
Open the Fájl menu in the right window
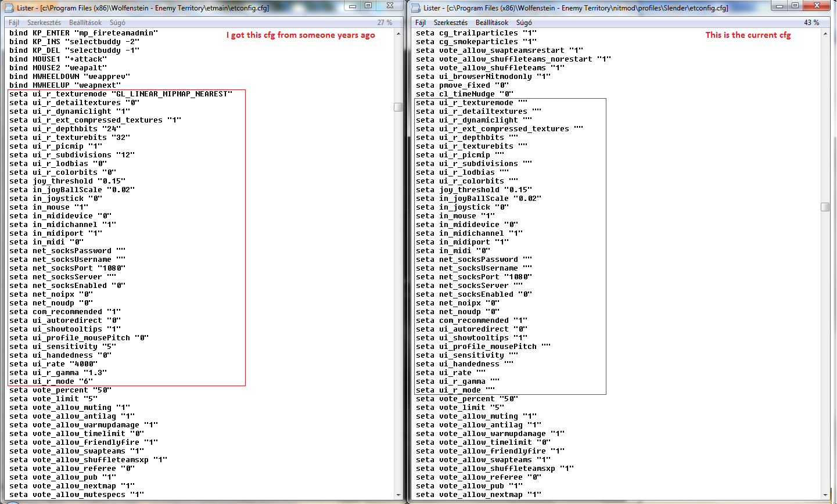pyautogui.click(x=421, y=23)
